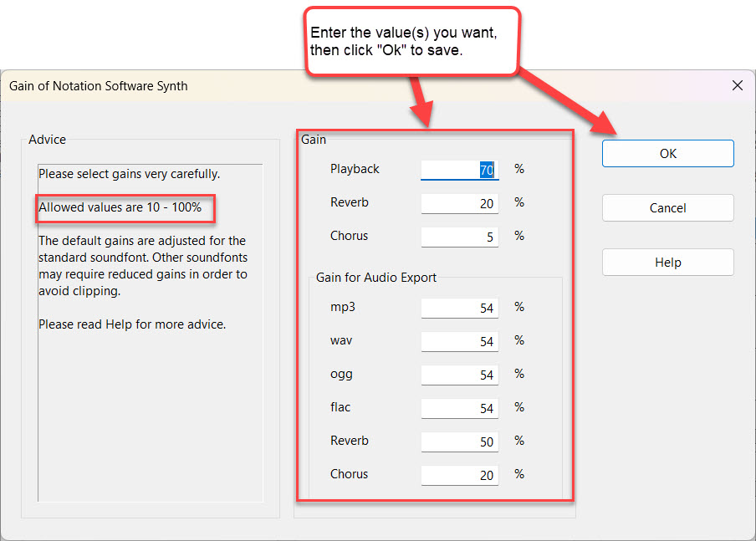Screen dimensions: 756x541
Task: Edit the Audio Export Reverb field showing 50
Action: 459,441
